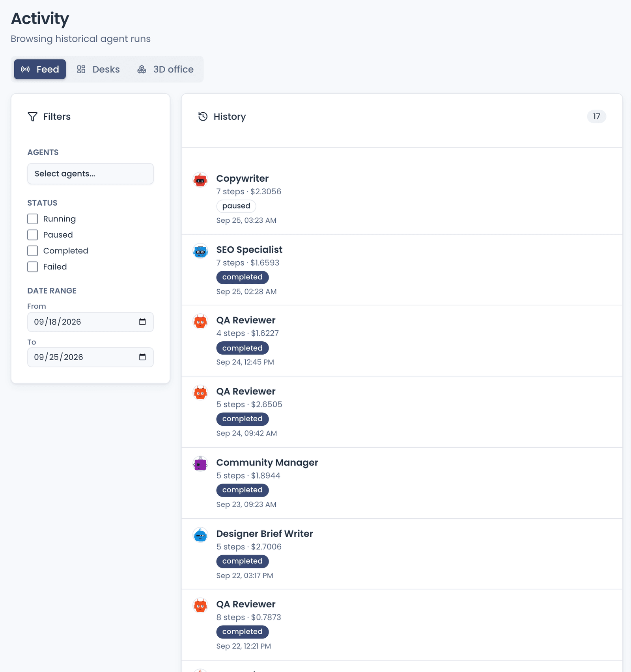Click the 3D office cubes icon
Image resolution: width=631 pixels, height=672 pixels.
click(142, 69)
